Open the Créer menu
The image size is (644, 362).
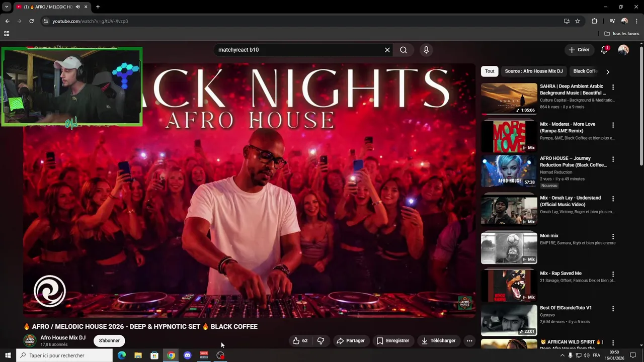pos(579,50)
